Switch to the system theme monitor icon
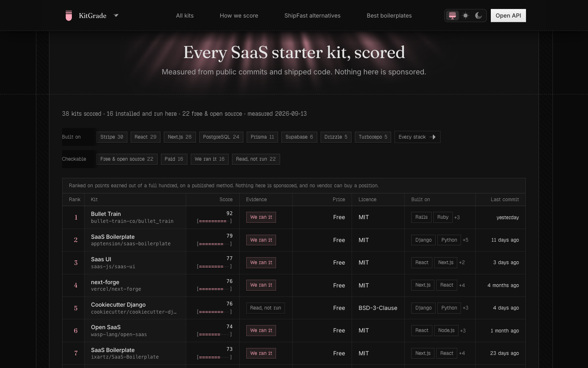The image size is (588, 368). point(452,16)
